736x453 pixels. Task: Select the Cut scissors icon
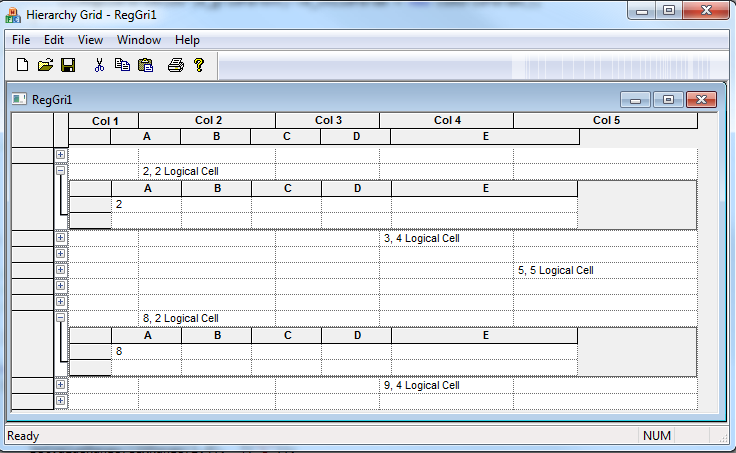tap(99, 65)
